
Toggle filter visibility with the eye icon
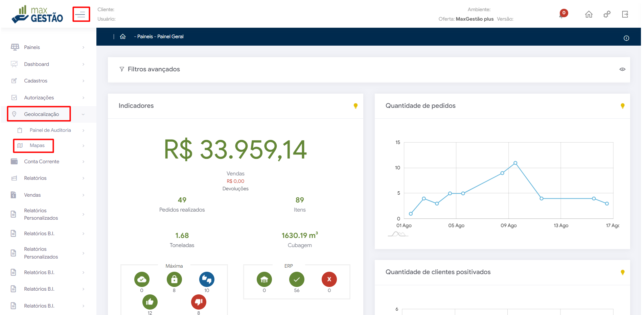coord(622,69)
